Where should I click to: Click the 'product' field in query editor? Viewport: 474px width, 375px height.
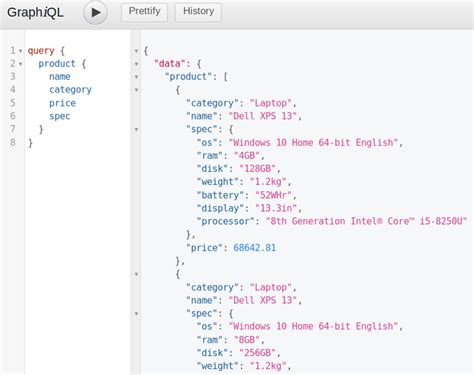click(x=57, y=64)
